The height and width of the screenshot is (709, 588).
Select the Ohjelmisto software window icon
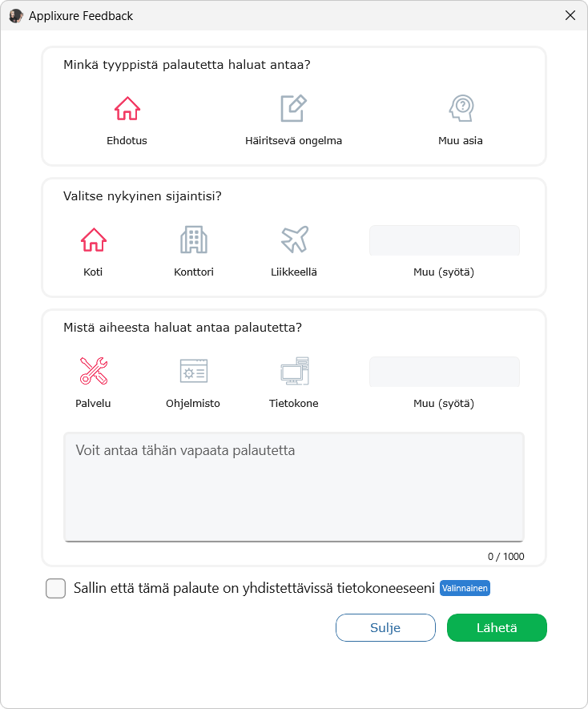tap(193, 370)
